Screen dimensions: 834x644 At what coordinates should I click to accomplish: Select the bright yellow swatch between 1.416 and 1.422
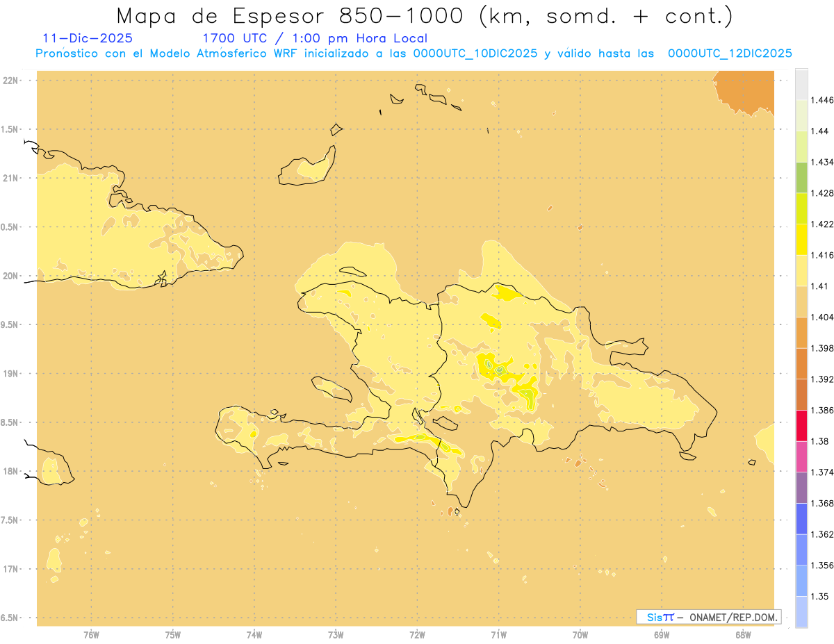pyautogui.click(x=801, y=239)
